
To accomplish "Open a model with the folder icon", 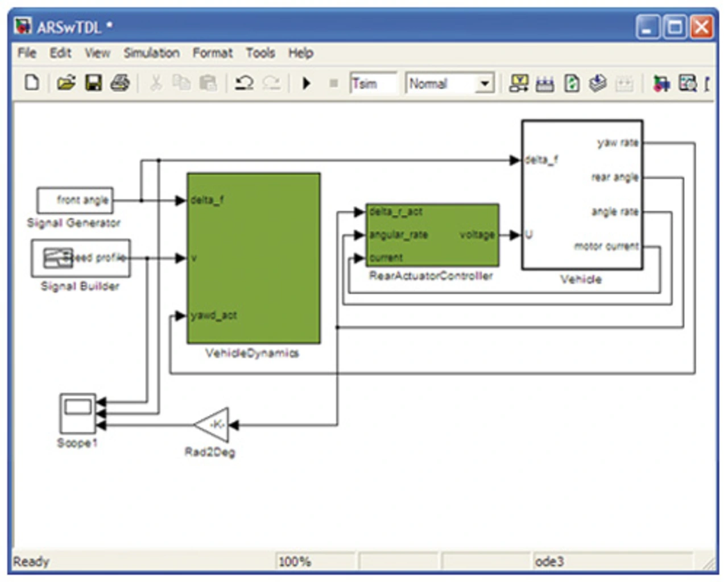I will coord(65,83).
